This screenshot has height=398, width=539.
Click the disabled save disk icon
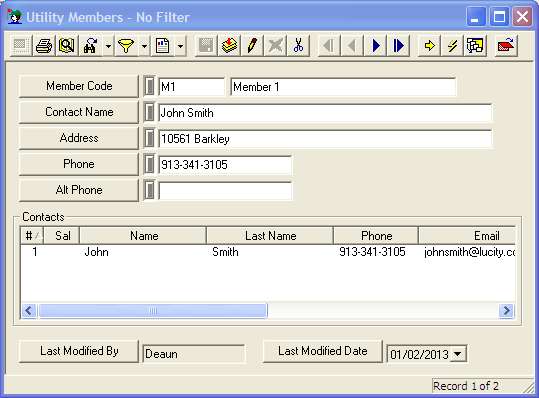coord(206,46)
